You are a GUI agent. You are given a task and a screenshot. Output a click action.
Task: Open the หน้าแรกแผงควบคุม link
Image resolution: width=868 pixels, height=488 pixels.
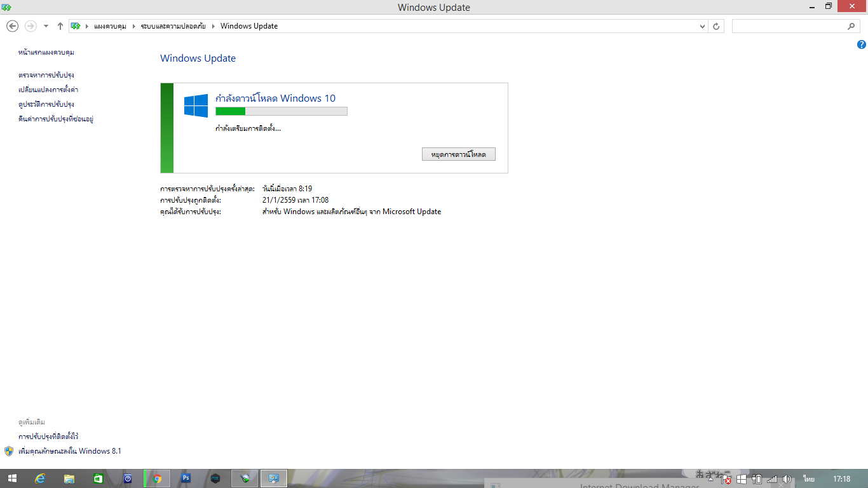point(46,52)
